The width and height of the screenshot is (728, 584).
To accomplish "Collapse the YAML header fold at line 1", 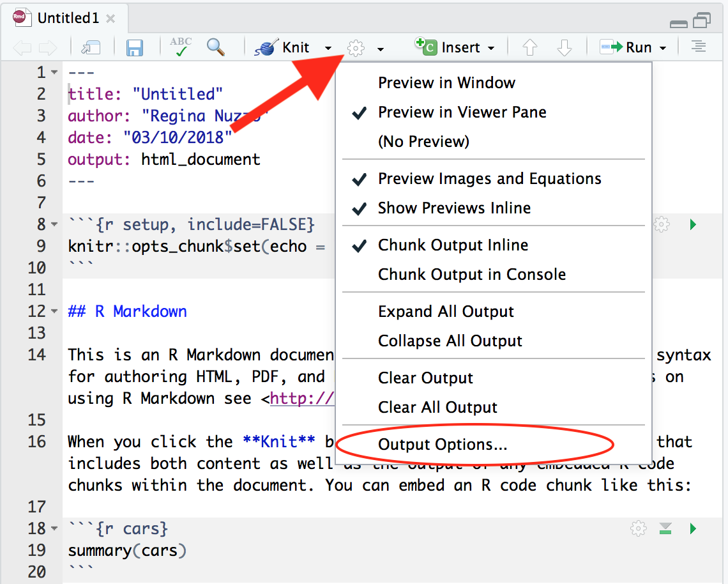I will [x=54, y=72].
